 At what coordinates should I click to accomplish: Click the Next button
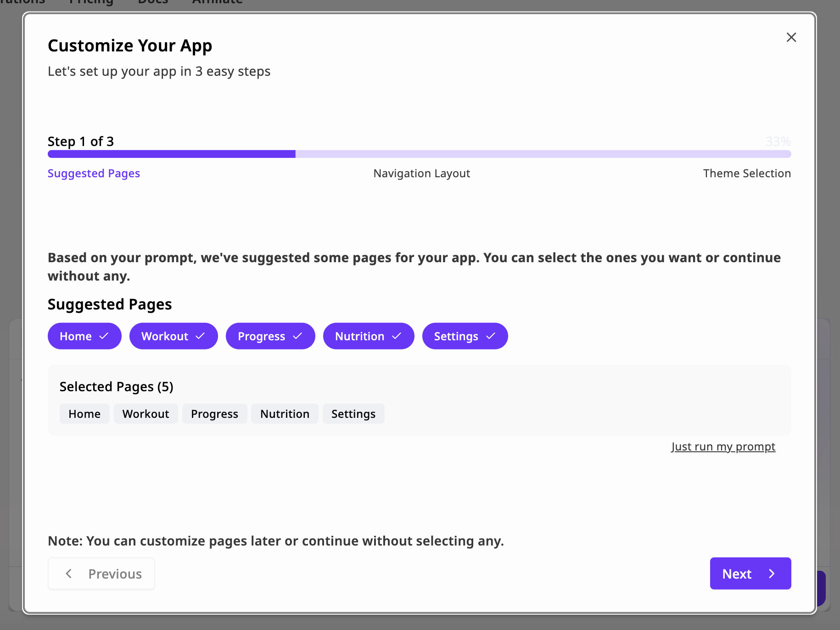click(x=750, y=574)
